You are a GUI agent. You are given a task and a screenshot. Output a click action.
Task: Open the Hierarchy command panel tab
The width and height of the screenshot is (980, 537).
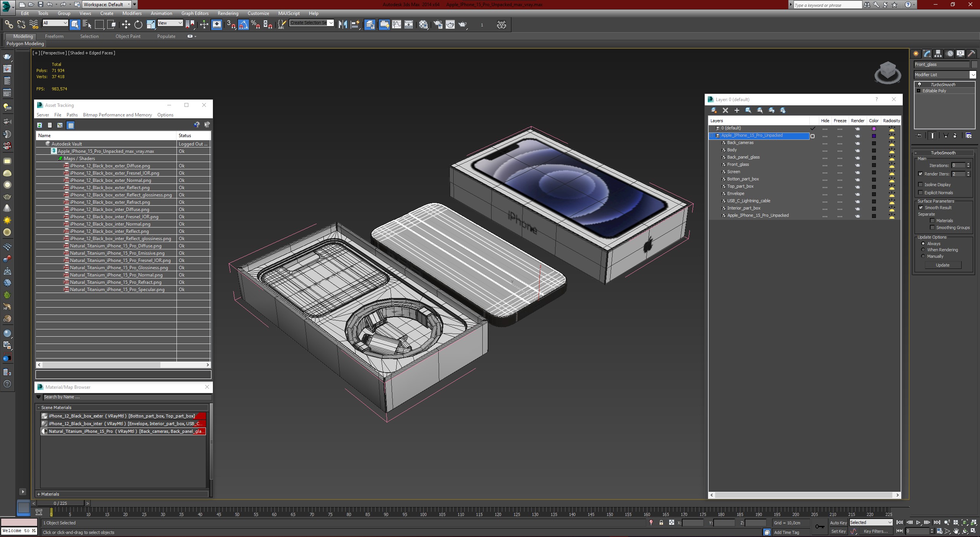pyautogui.click(x=938, y=54)
